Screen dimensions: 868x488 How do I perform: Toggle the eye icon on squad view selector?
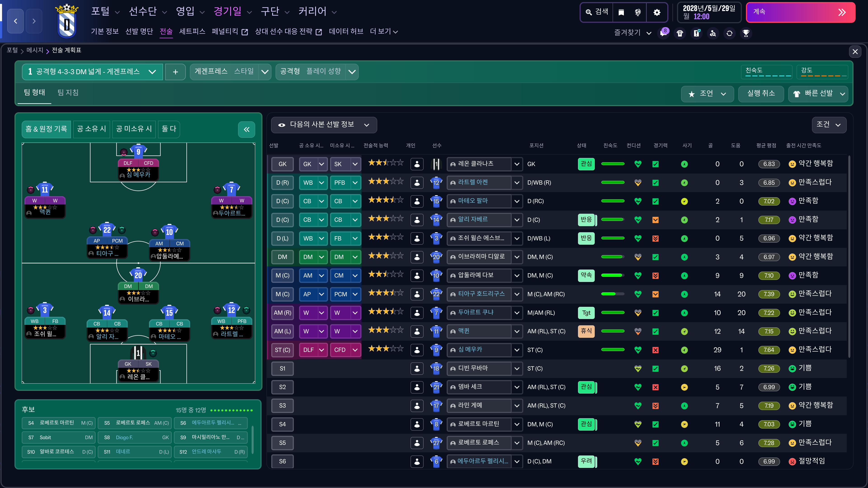[282, 125]
